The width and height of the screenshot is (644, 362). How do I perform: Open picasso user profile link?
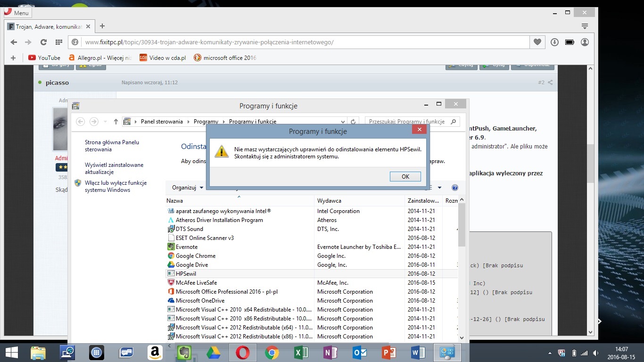point(57,82)
